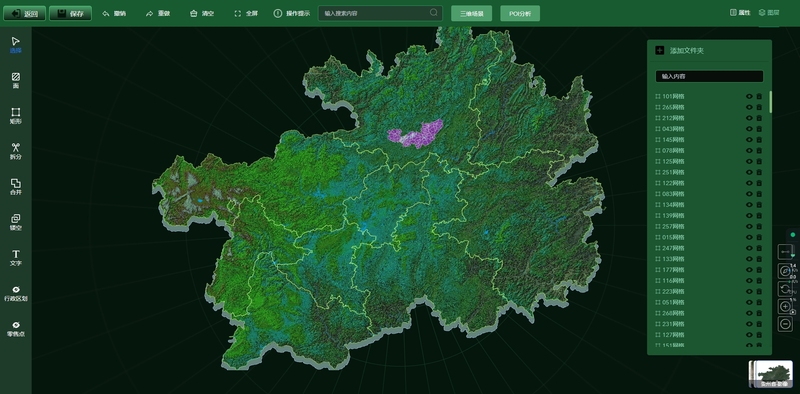Switch to the 属性 properties tab
Image resolution: width=800 pixels, height=394 pixels.
(x=740, y=13)
